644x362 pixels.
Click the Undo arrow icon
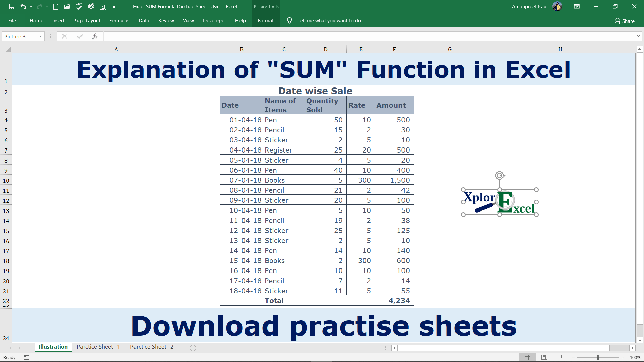click(23, 7)
